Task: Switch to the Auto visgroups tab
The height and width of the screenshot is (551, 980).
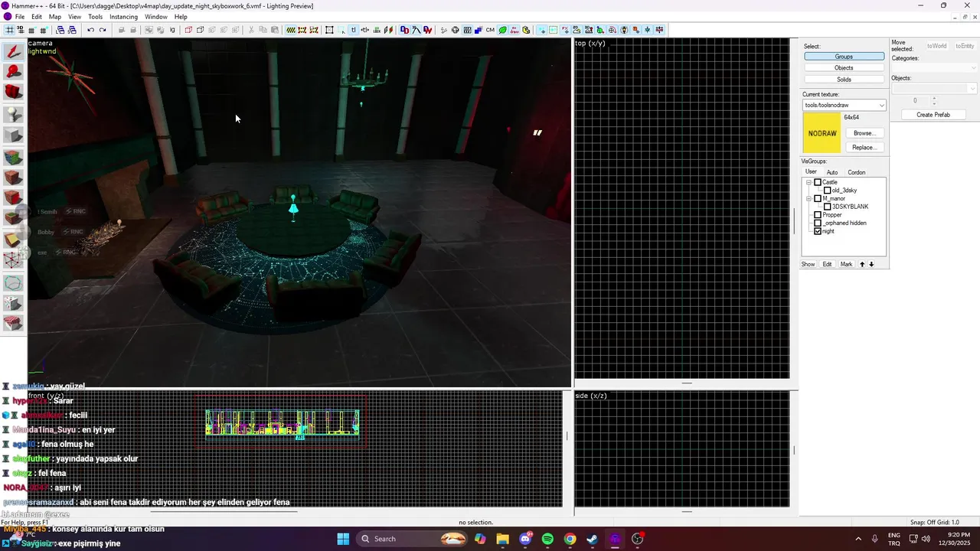Action: click(x=832, y=172)
